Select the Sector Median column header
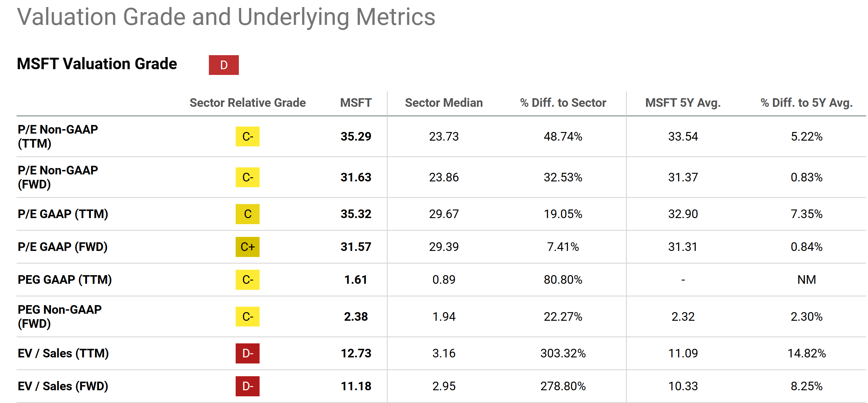Viewport: 868px width, 403px height. [444, 103]
